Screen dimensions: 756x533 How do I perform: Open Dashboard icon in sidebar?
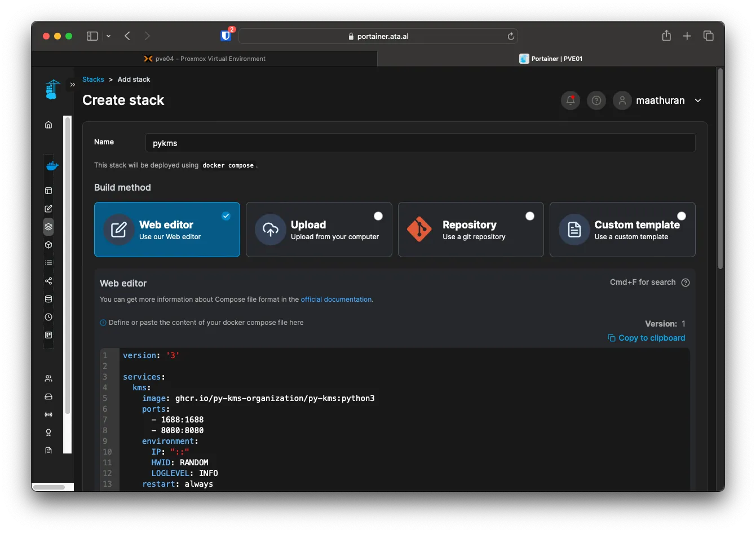tap(48, 191)
